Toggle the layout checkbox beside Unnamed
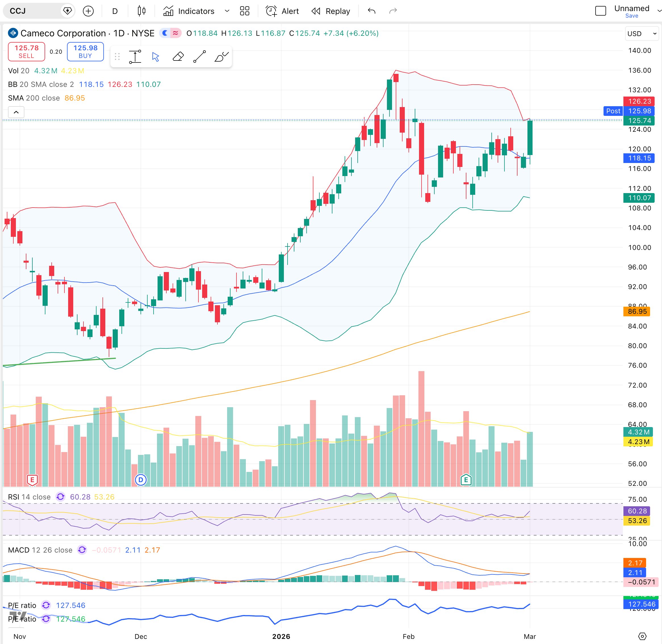Screen dimensions: 662x644 pos(600,11)
